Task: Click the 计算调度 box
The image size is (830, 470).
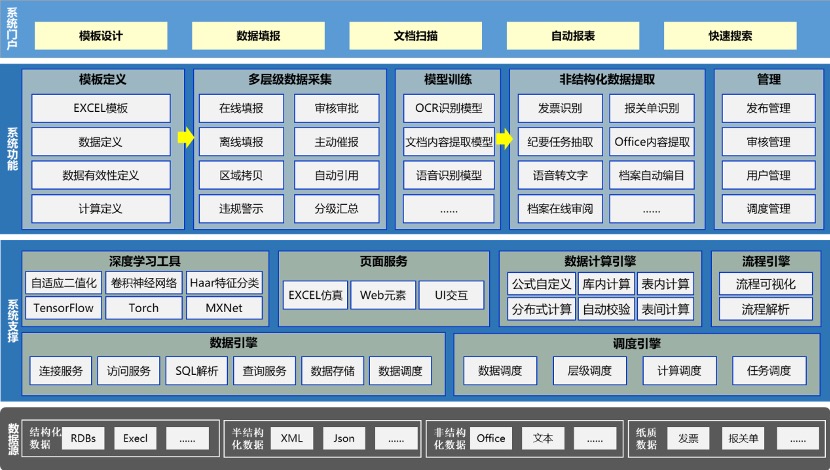Action: pos(680,370)
